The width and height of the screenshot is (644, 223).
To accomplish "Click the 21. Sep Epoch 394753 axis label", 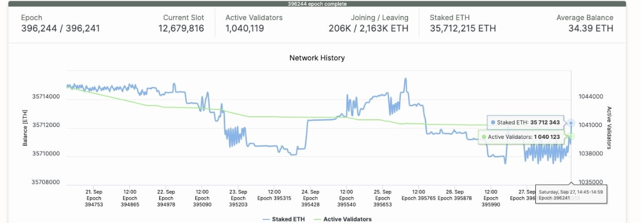I will pos(94,198).
